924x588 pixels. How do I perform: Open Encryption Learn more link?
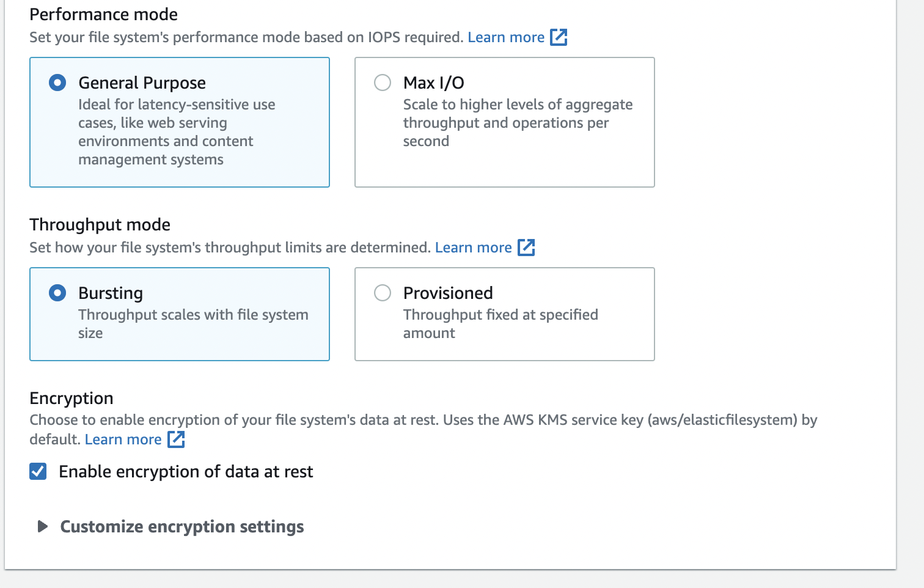[123, 439]
